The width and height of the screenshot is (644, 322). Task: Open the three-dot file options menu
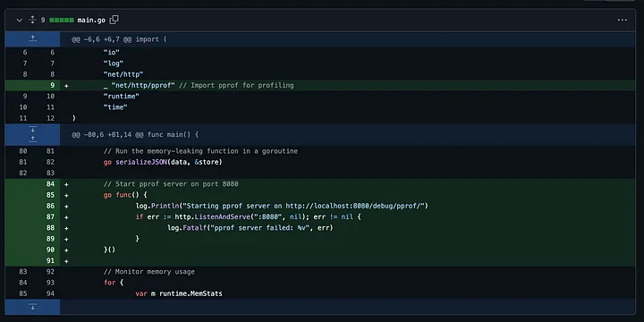(623, 20)
